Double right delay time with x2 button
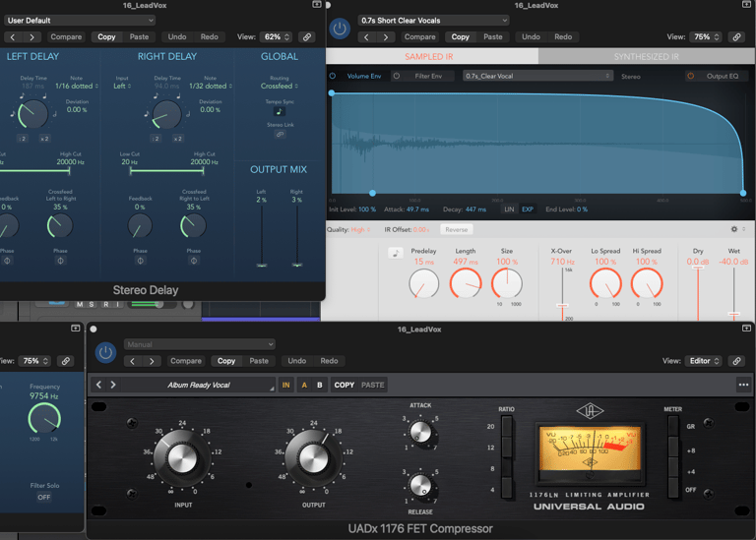 tap(178, 139)
